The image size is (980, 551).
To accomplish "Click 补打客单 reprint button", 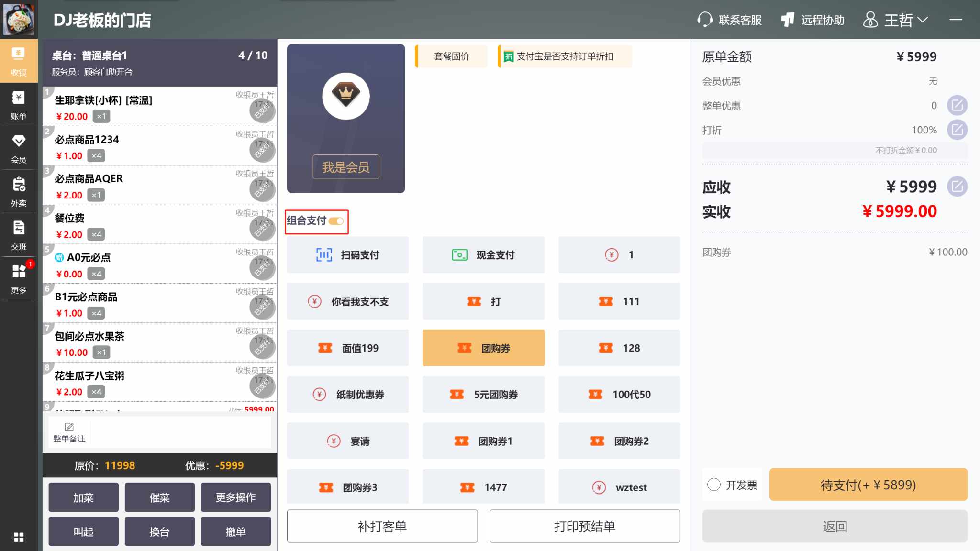I will (x=382, y=526).
